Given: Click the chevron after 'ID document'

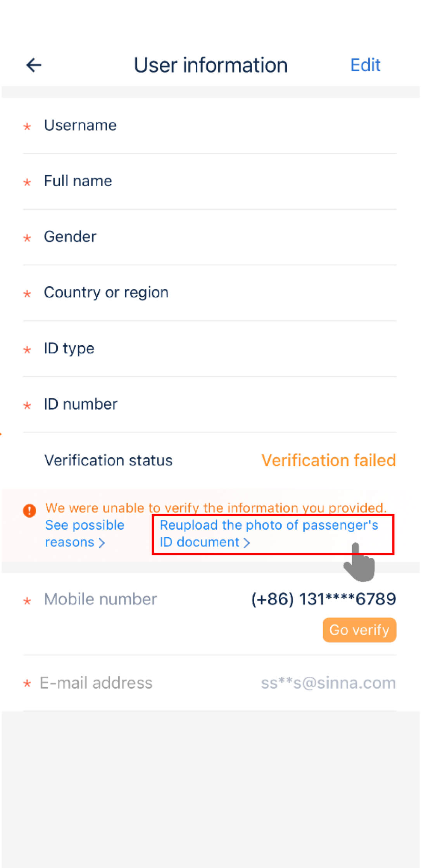Looking at the screenshot, I should (247, 543).
